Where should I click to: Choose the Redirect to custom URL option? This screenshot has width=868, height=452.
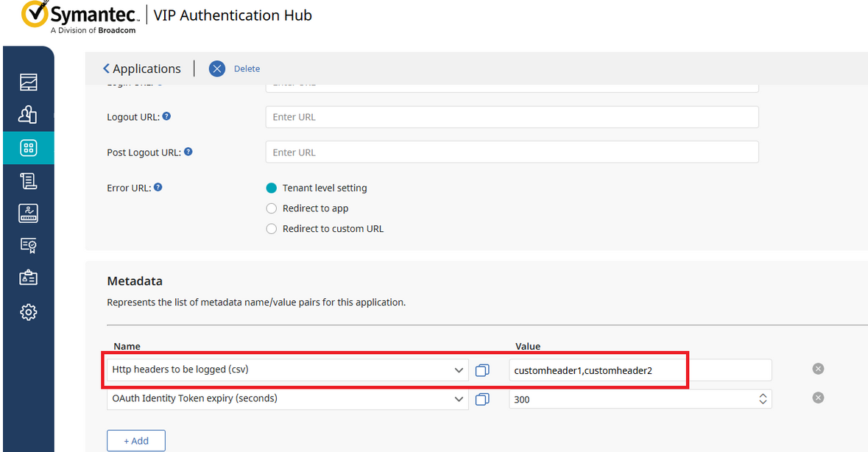[x=272, y=229]
